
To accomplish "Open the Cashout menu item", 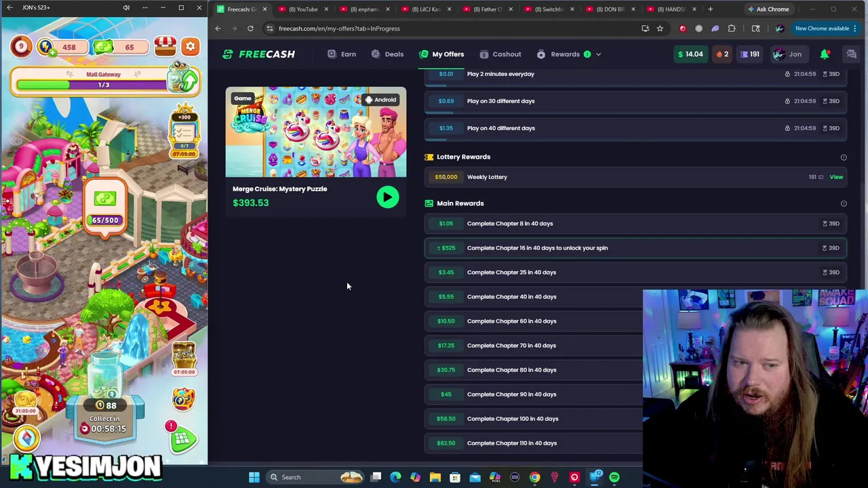I will point(500,54).
